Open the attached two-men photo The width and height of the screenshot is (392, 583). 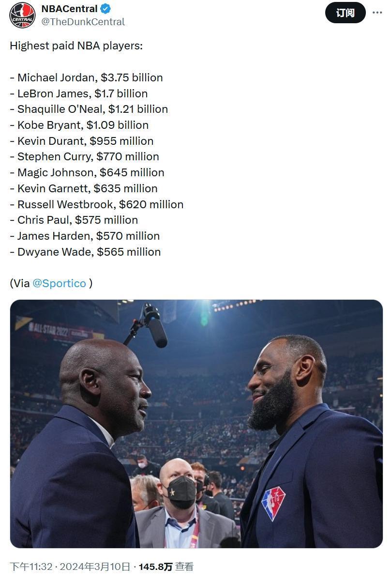[196, 424]
